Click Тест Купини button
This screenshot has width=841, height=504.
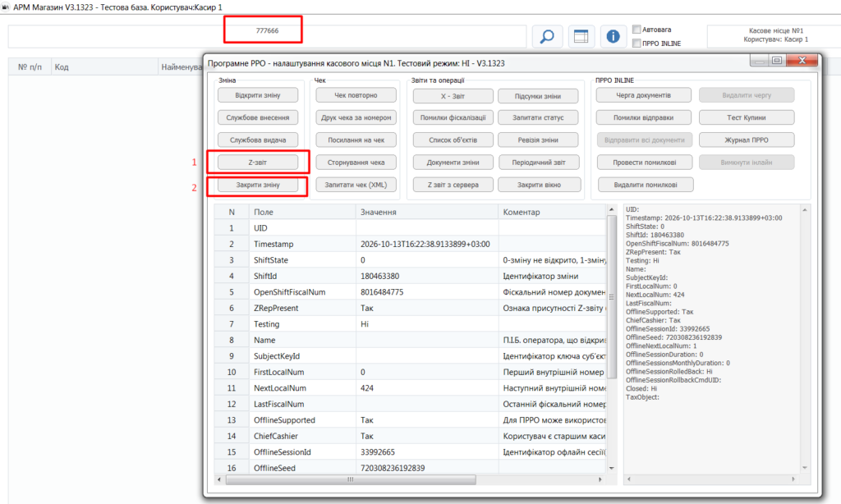click(747, 117)
